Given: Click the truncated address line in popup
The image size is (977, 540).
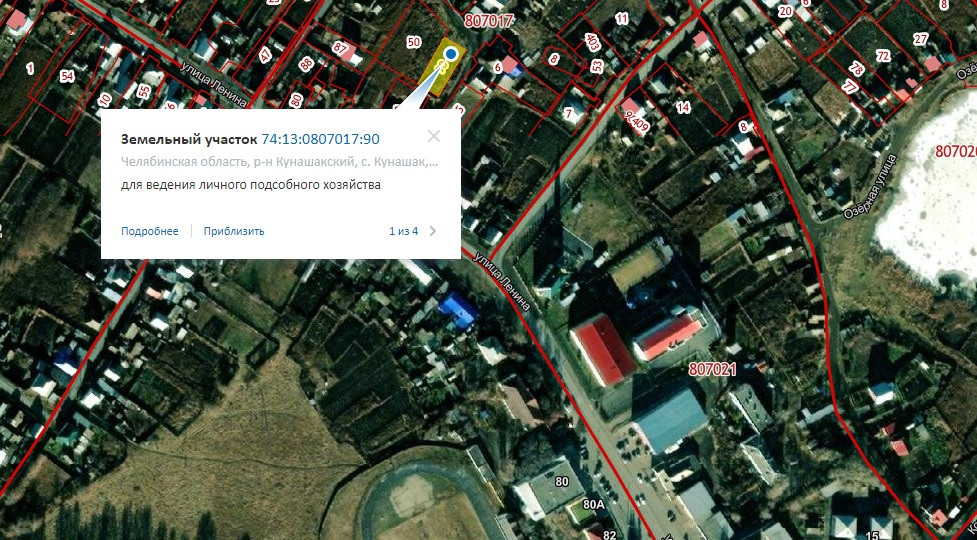Looking at the screenshot, I should click(279, 163).
